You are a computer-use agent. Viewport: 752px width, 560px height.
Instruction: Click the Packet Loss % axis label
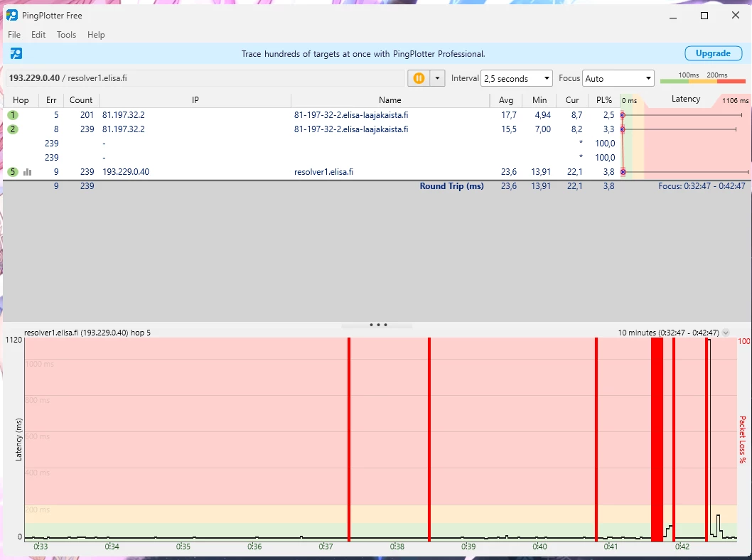[x=743, y=440]
